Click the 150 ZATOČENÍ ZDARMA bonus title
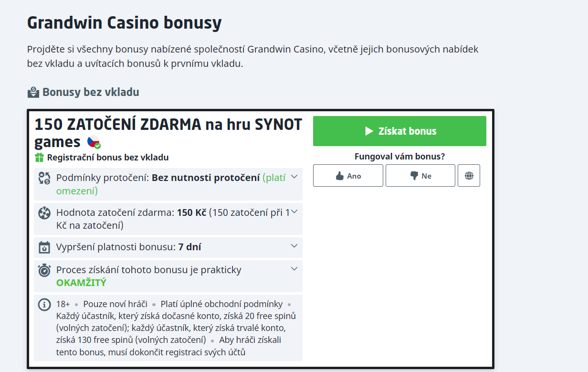Viewport: 588px width, 372px height. 168,133
